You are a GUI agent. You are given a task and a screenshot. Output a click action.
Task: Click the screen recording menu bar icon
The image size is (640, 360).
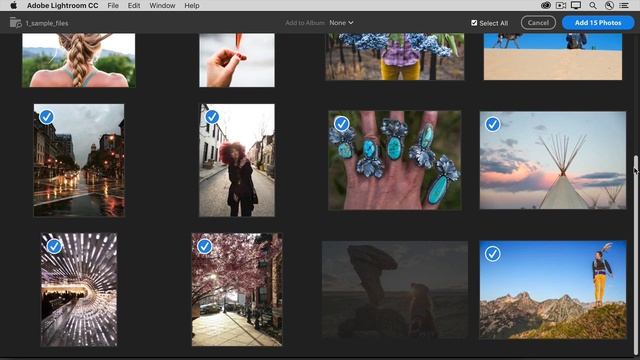click(561, 5)
